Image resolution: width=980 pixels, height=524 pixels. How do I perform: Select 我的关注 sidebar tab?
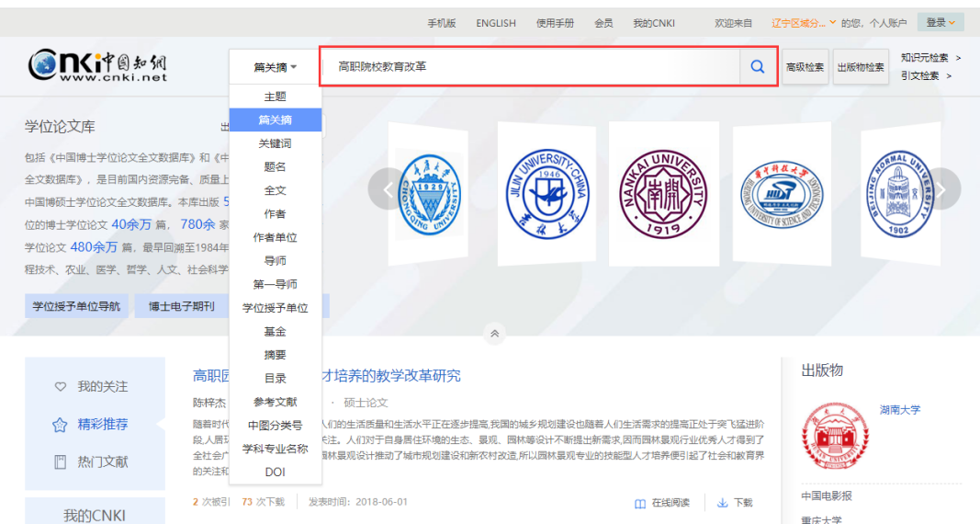click(95, 386)
